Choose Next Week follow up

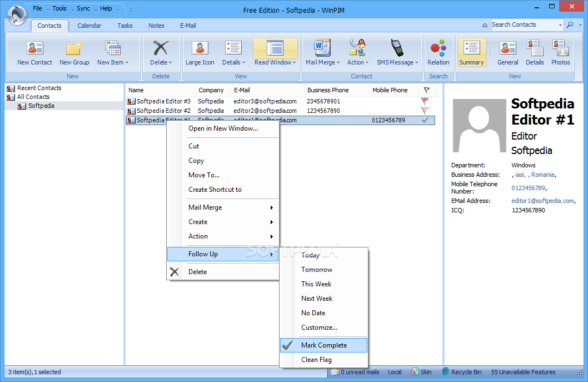pyautogui.click(x=323, y=299)
